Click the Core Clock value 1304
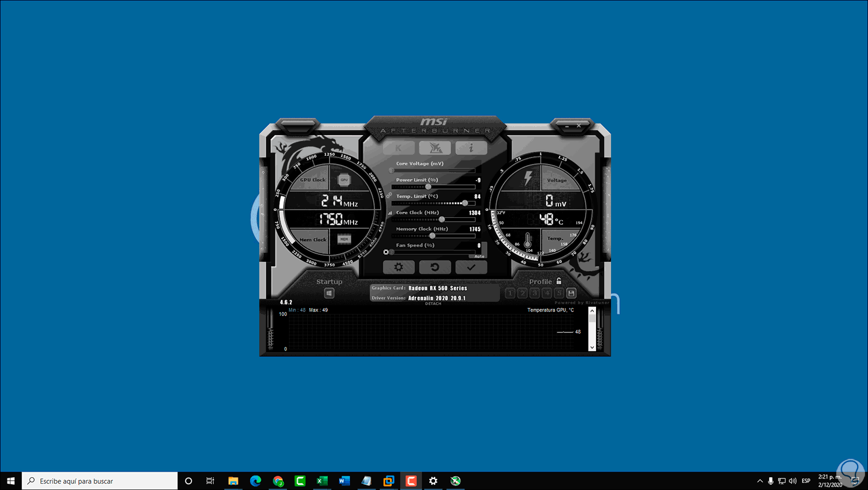868x490 pixels. pos(475,213)
